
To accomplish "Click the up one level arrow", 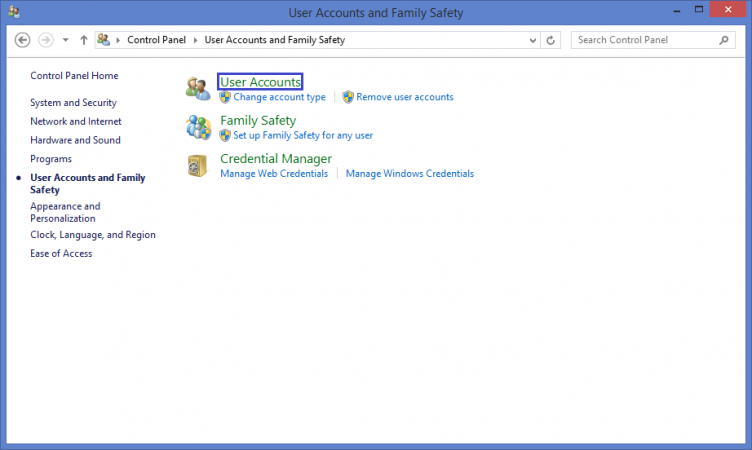I will coord(83,40).
